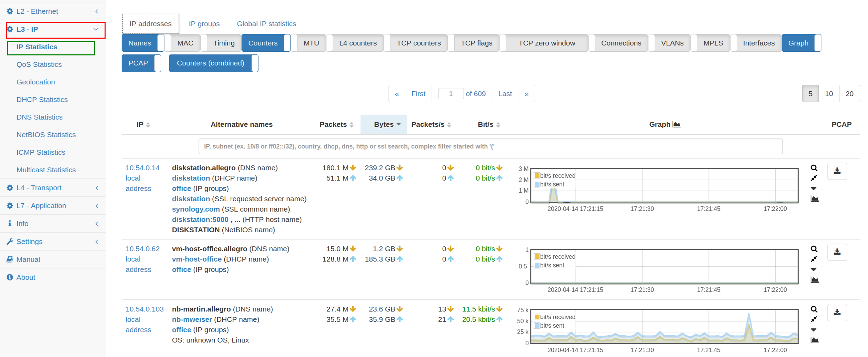868x357 pixels.
Task: Click area chart icon for 10.54.0.103
Action: [815, 340]
